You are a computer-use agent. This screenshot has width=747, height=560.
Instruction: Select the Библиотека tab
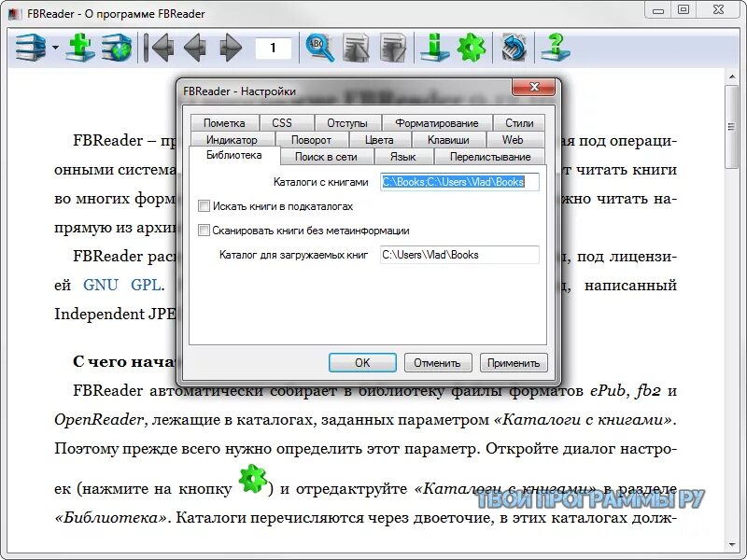click(x=234, y=155)
